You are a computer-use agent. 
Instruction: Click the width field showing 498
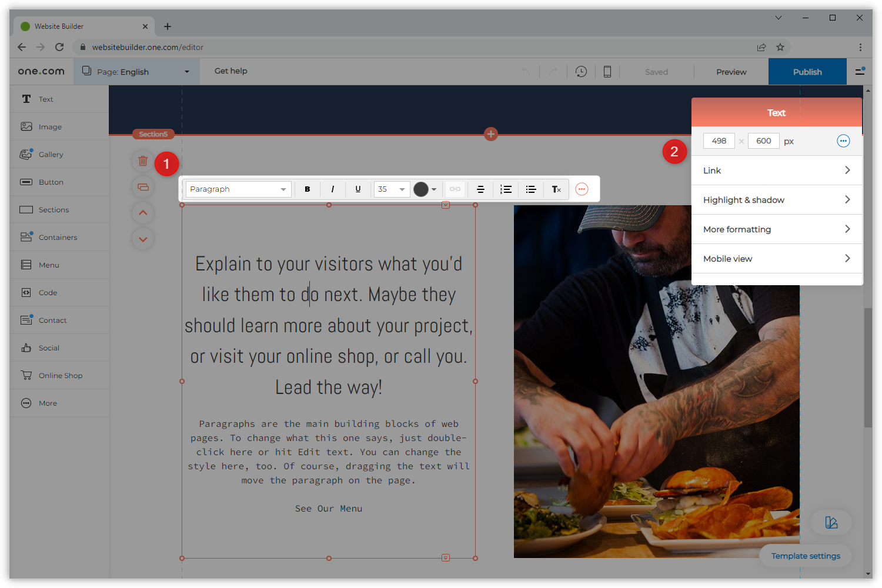(719, 141)
